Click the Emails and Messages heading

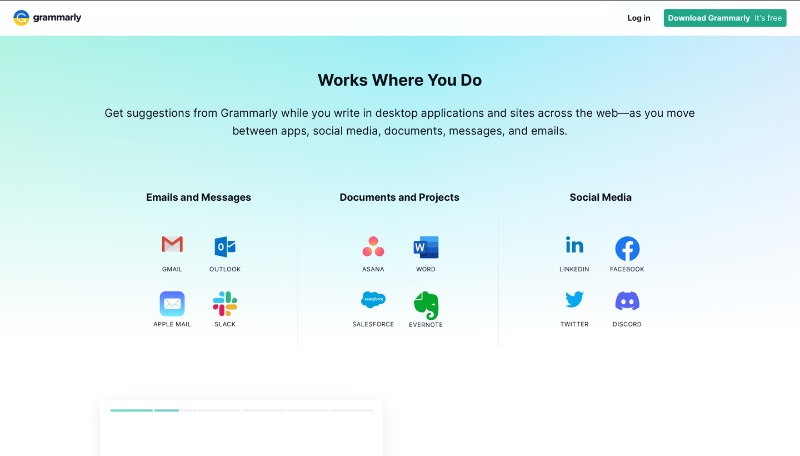click(x=198, y=198)
